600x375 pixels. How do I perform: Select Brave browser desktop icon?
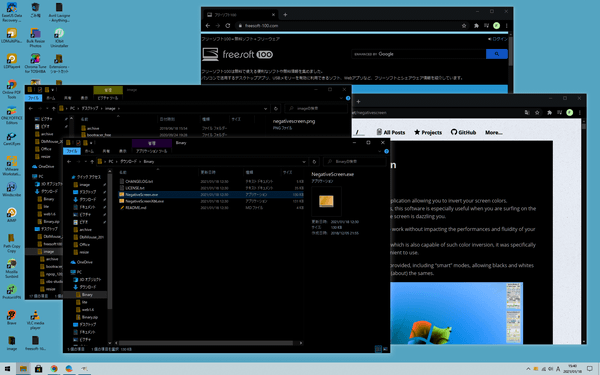coord(12,318)
